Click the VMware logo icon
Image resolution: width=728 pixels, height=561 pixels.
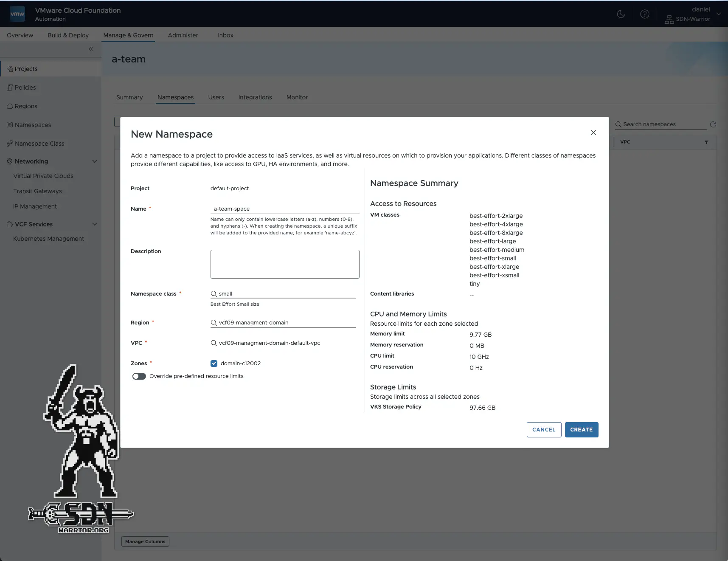(17, 14)
